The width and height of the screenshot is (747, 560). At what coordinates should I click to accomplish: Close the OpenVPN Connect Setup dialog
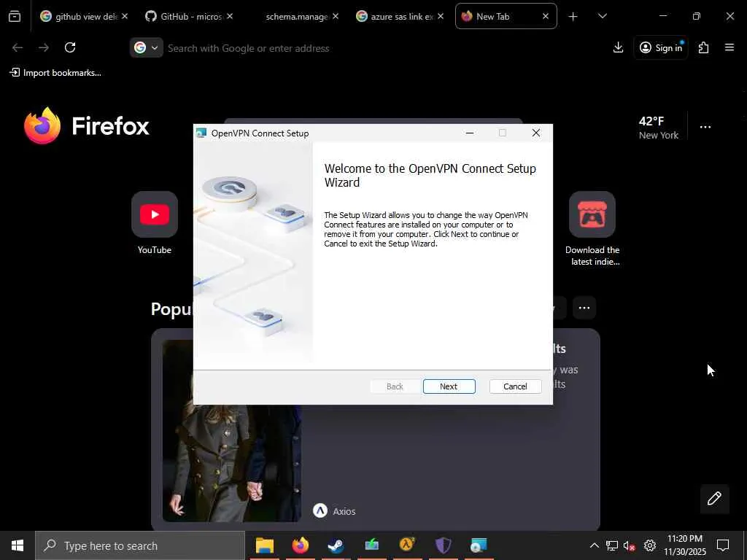tap(536, 133)
